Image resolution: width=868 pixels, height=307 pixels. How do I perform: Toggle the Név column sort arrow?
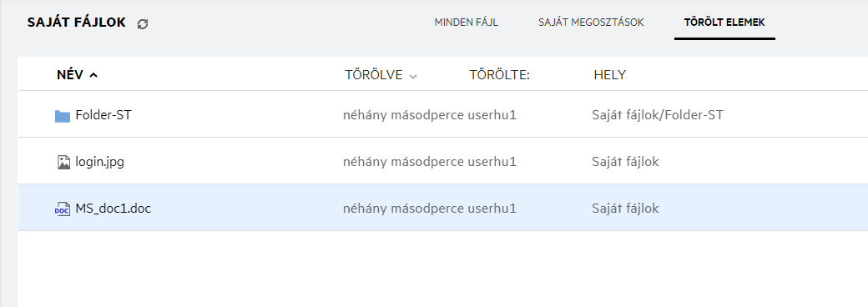[93, 75]
